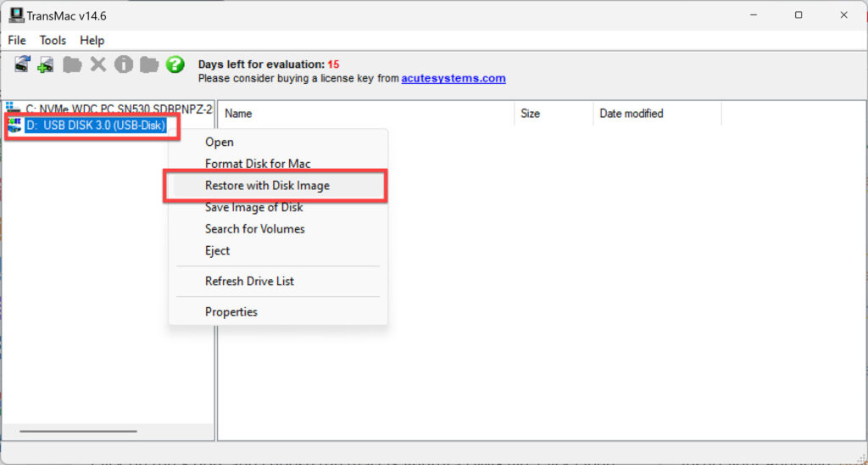Click the grey info toolbar icon

click(124, 64)
